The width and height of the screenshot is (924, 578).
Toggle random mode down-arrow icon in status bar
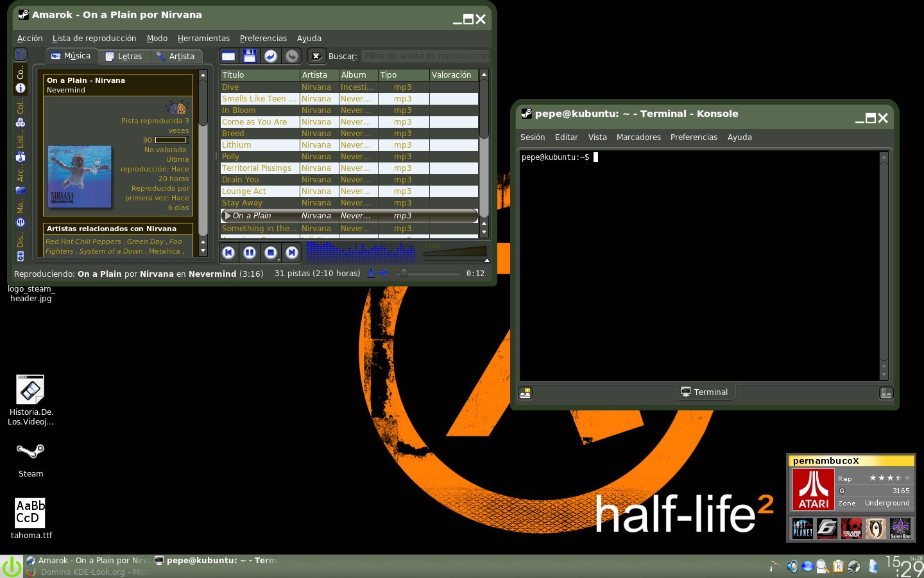[x=371, y=274]
